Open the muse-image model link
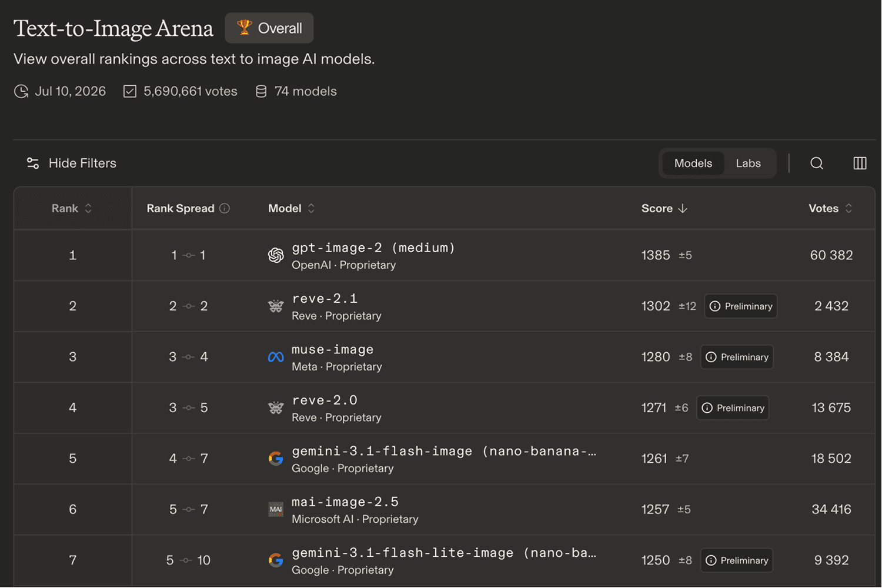This screenshot has height=588, width=882. point(333,349)
